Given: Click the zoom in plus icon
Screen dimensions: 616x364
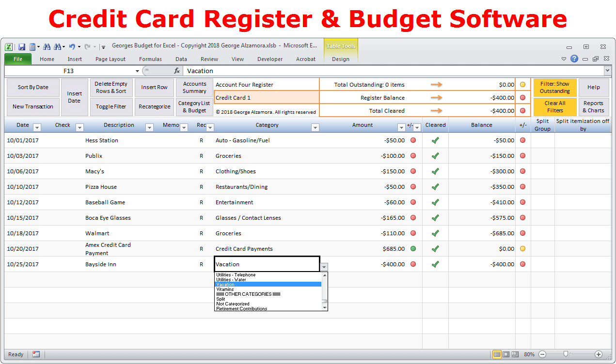Looking at the screenshot, I should point(599,354).
